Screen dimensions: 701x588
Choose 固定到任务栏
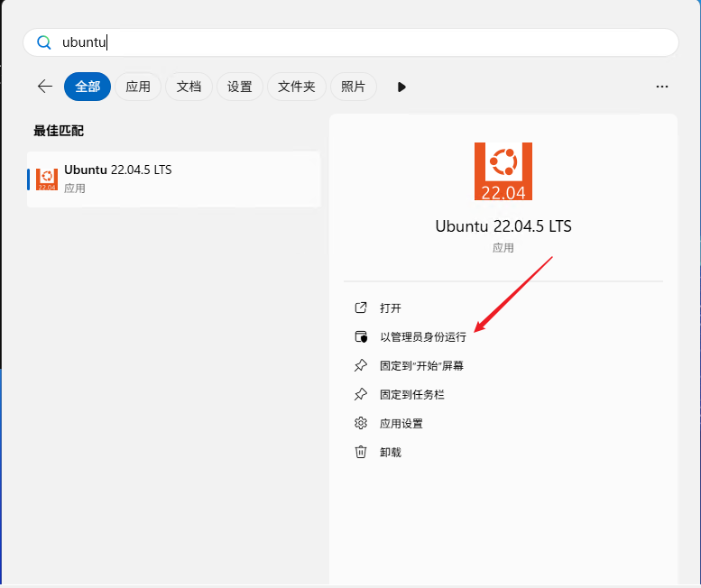coord(411,394)
